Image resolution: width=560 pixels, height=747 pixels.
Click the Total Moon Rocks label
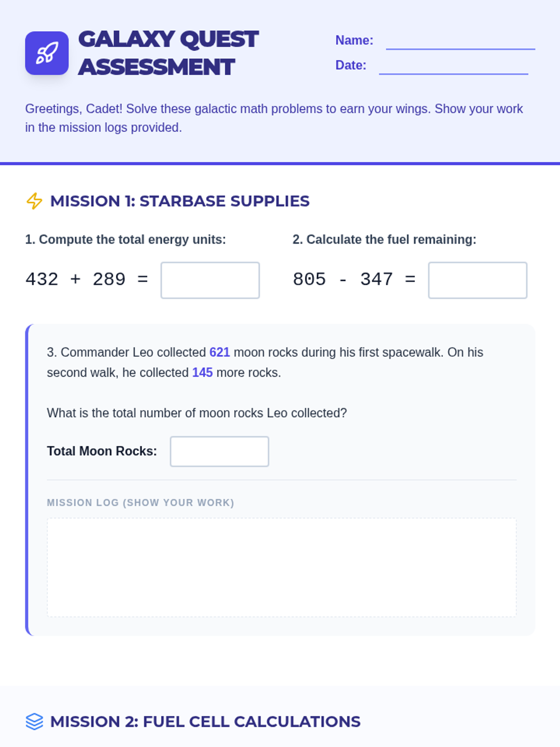pos(102,451)
